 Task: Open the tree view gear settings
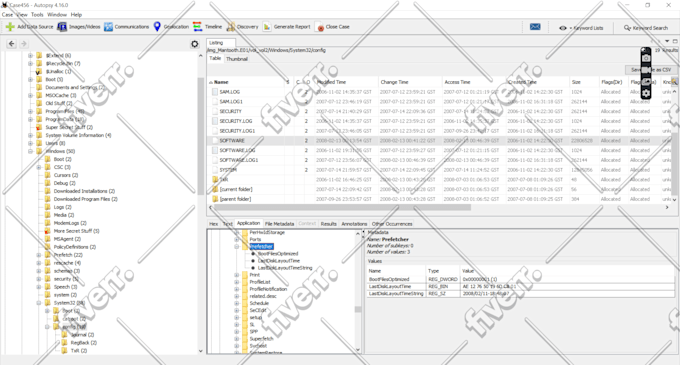pyautogui.click(x=195, y=44)
